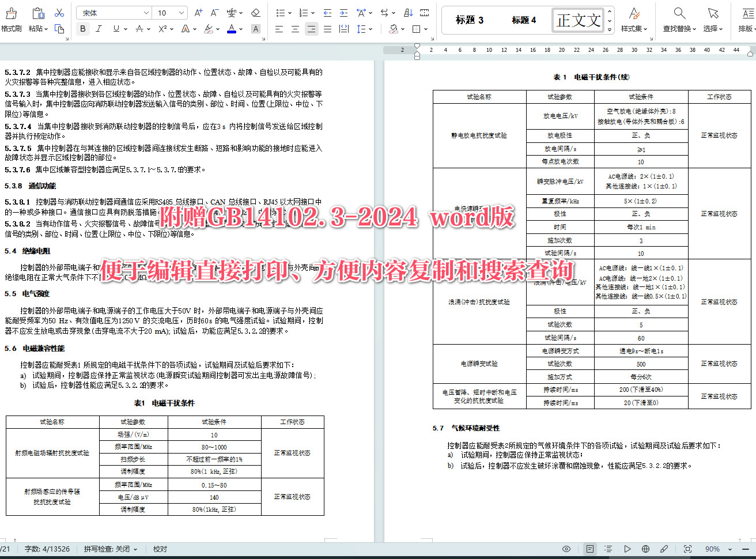Click the scissors Cut icon

[60, 12]
